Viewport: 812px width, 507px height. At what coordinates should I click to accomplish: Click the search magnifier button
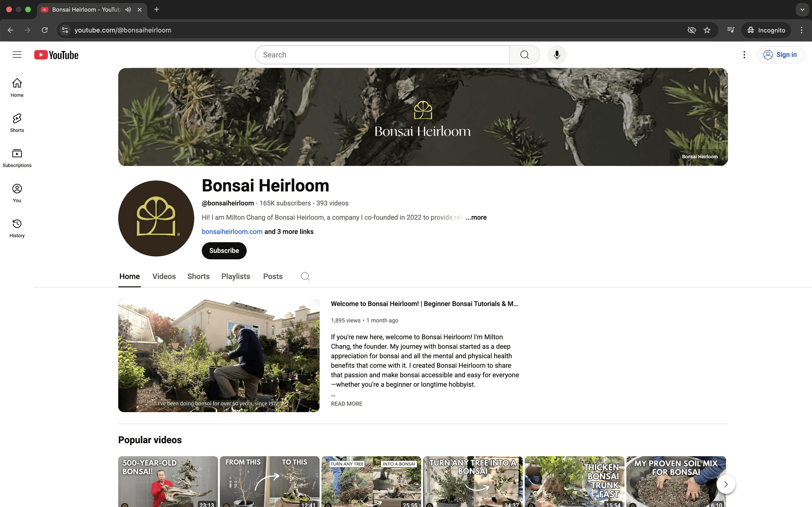tap(524, 55)
